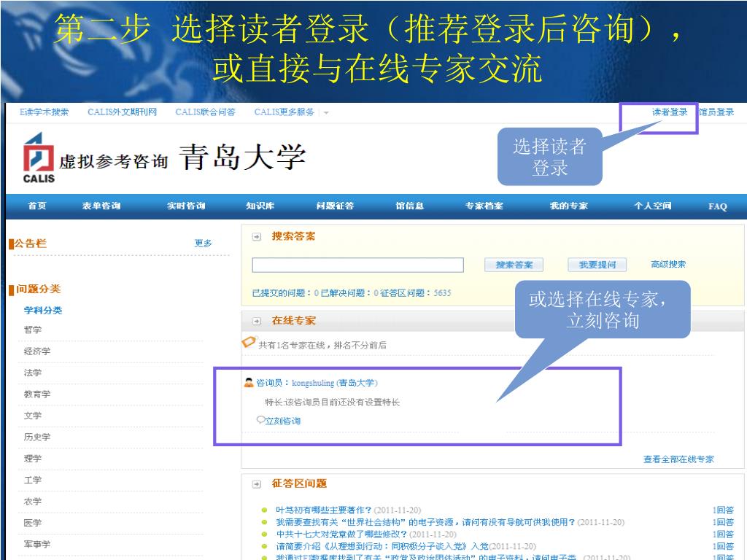Click the 征答区问题: 5635 count
The image size is (747, 560).
pos(415,293)
